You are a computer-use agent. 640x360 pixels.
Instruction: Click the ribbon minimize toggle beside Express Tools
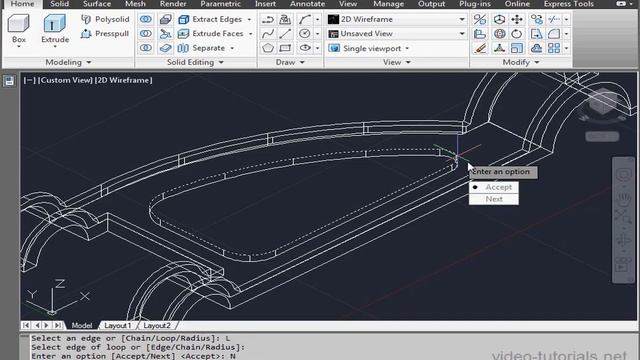(x=621, y=4)
